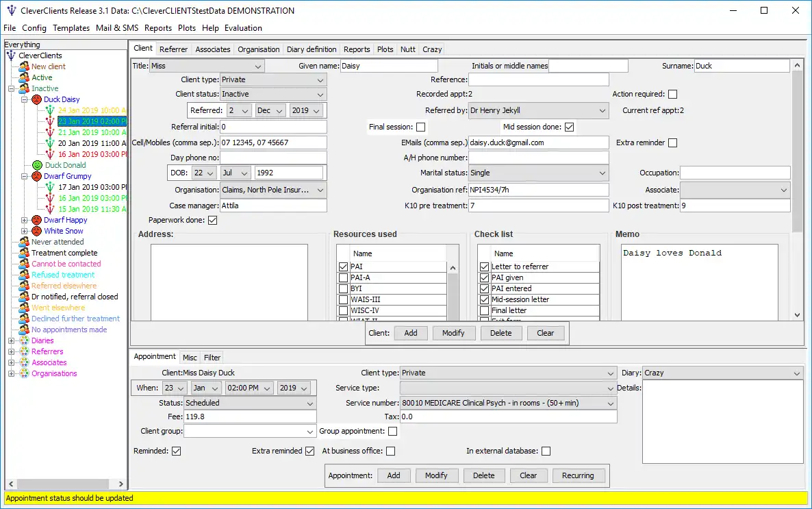Uncheck the Paperwork done checkbox
812x509 pixels.
coord(212,221)
